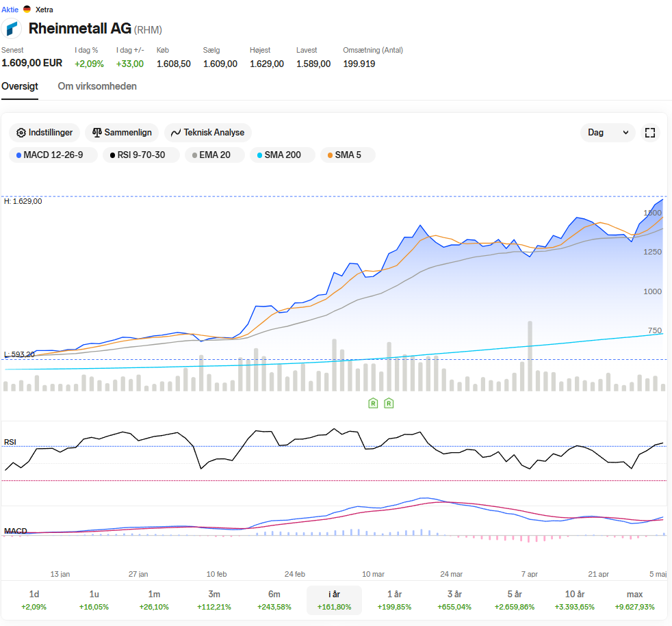Click the German flag icon next to Xetra
This screenshot has width=672, height=626.
27,9
